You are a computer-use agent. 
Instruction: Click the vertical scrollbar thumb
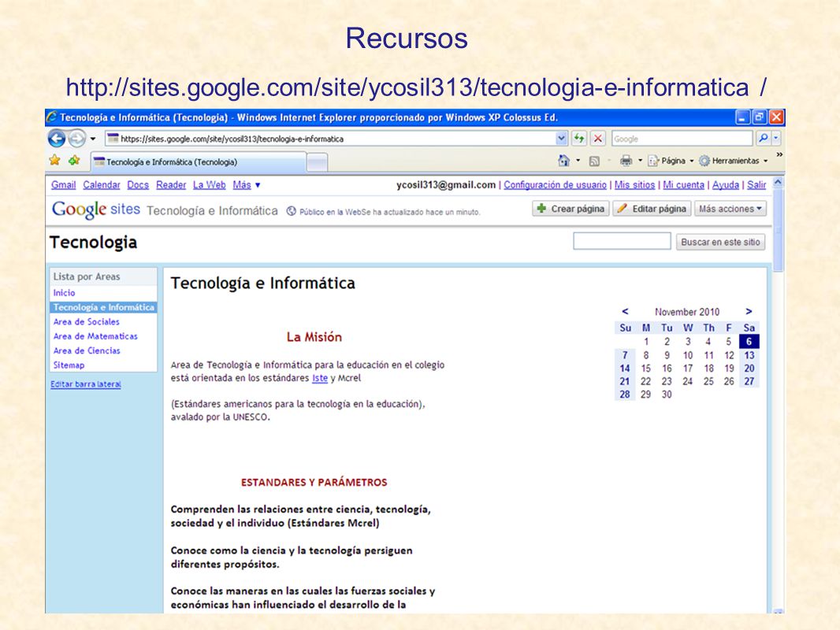779,230
